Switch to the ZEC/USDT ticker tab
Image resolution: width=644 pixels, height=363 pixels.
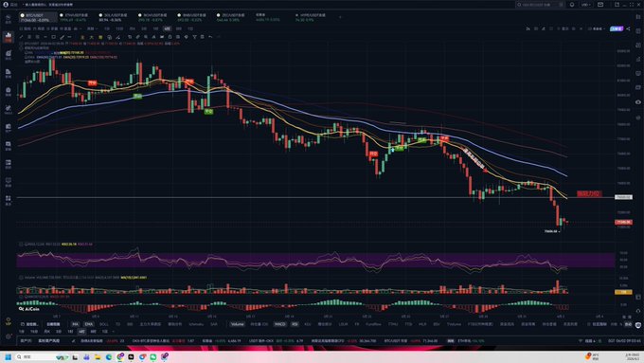coord(231,17)
